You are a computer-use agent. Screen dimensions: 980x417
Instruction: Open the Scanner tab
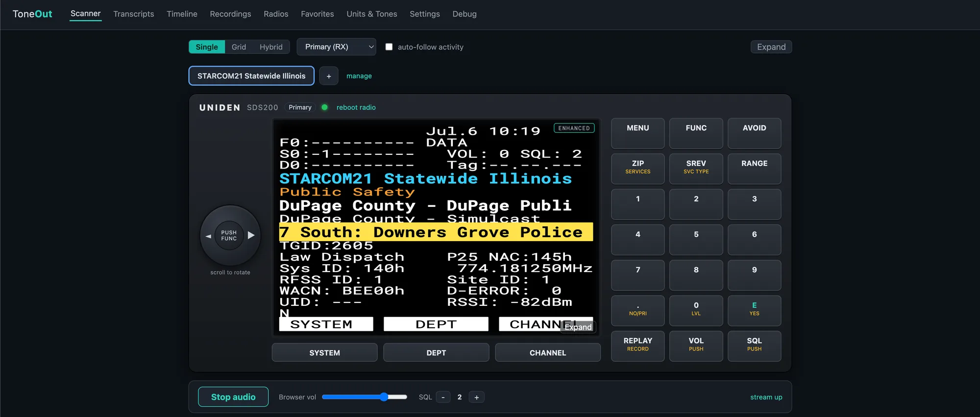point(85,14)
